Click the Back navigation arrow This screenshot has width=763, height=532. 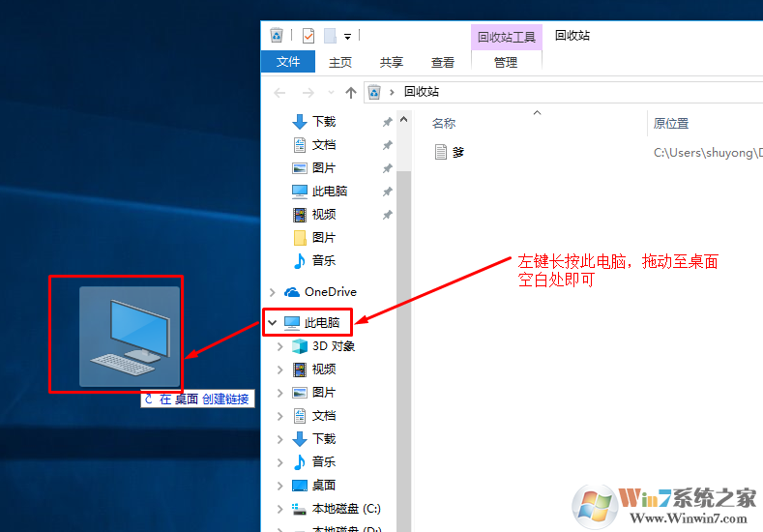[279, 92]
